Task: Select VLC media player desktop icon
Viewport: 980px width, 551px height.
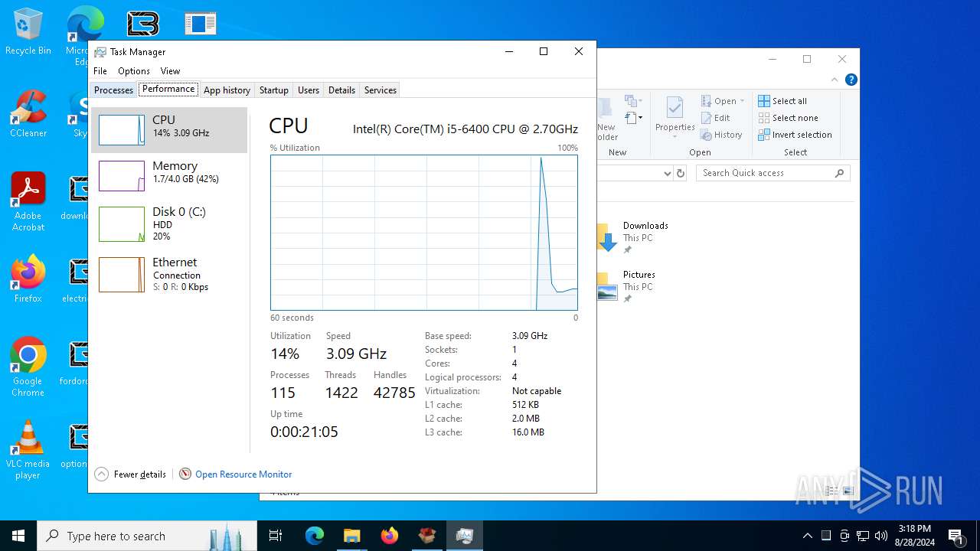Action: pyautogui.click(x=28, y=450)
